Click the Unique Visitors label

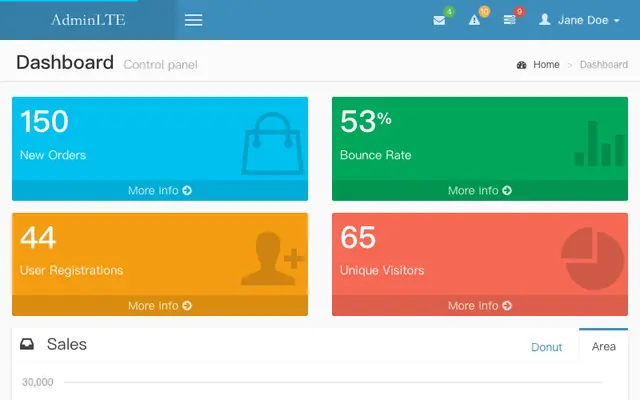(382, 270)
